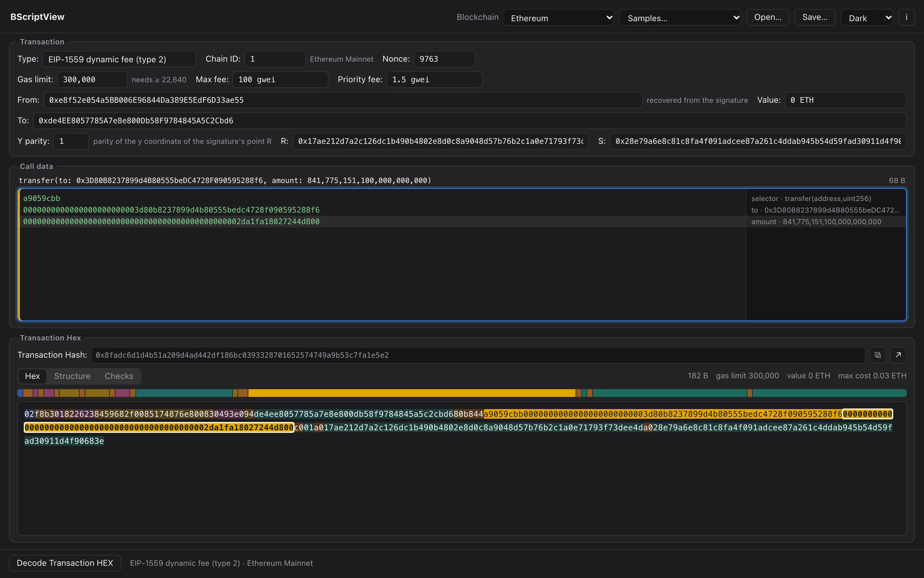Click Decode Transaction HEX button
Image resolution: width=924 pixels, height=578 pixels.
65,563
